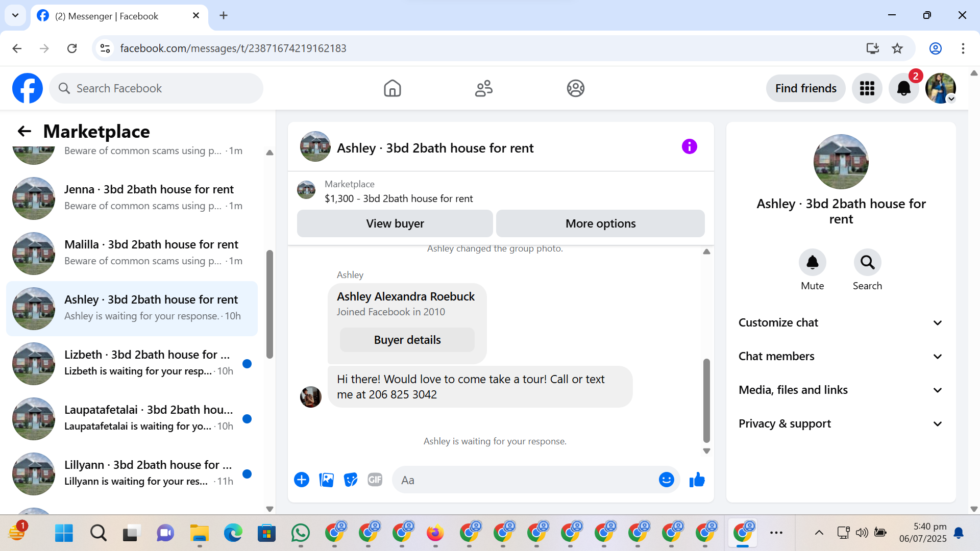Screen dimensions: 980x551
Task: Open the Chrome profile icon
Action: [936, 48]
